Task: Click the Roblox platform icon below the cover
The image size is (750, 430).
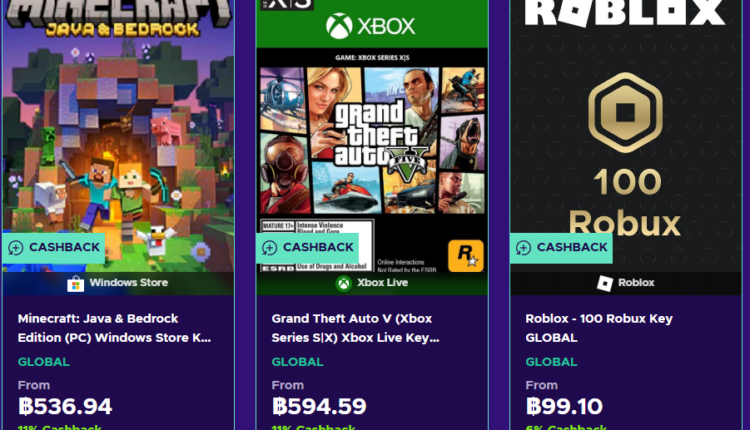Action: (605, 283)
